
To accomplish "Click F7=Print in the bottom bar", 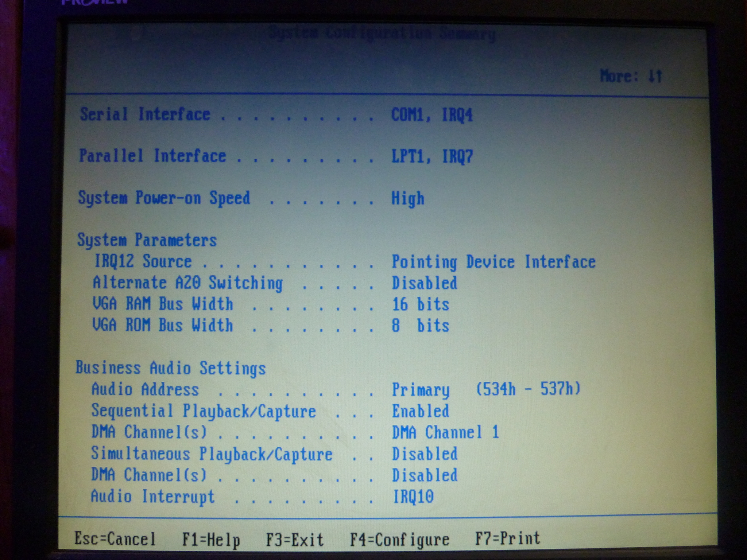I will tap(507, 538).
